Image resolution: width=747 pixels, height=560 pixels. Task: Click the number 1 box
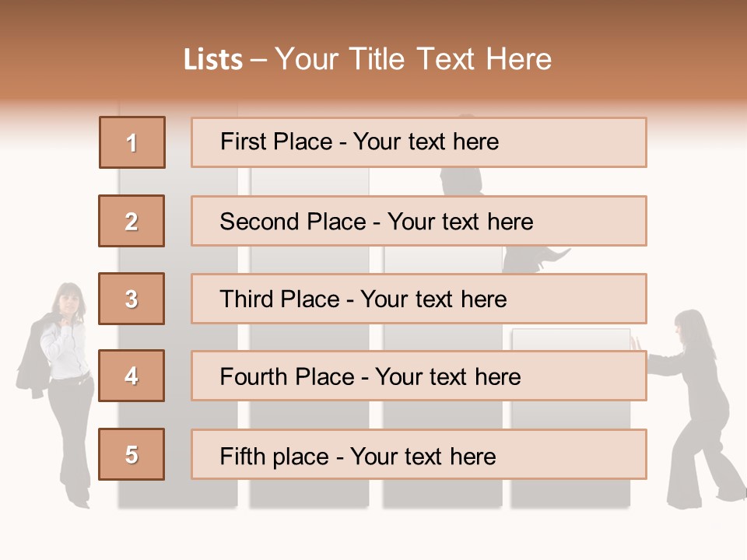(x=132, y=142)
